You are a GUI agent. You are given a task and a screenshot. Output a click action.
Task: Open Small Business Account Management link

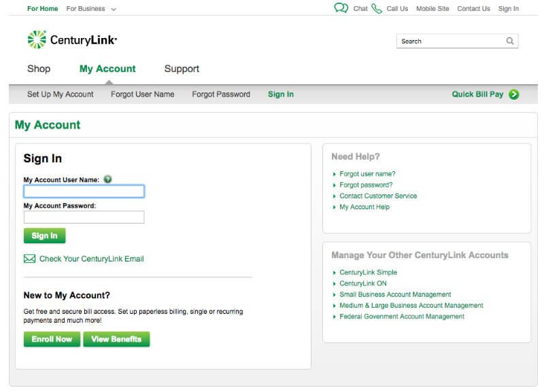coord(395,294)
